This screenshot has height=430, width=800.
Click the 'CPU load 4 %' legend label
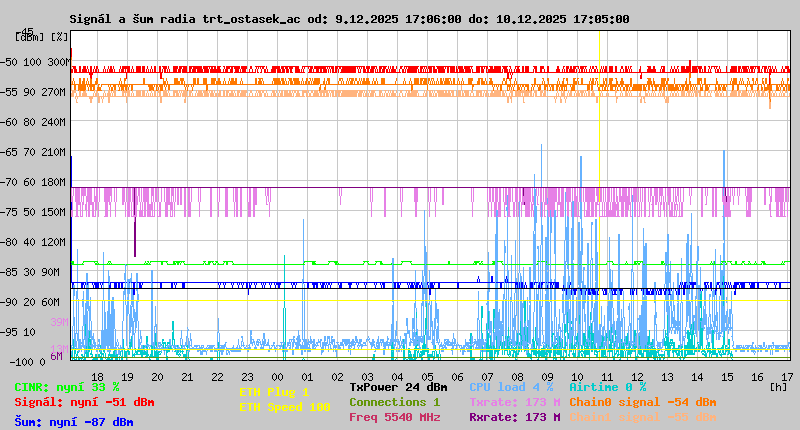511,387
